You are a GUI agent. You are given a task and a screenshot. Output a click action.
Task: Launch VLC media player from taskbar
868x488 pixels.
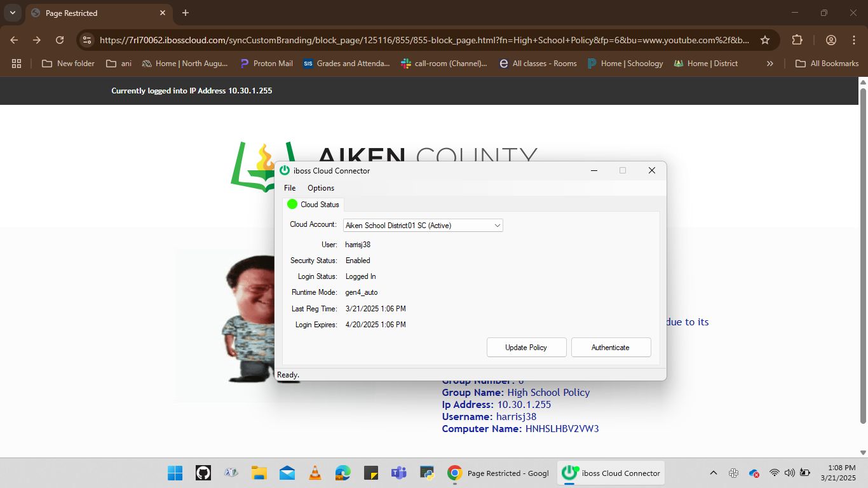pos(315,473)
